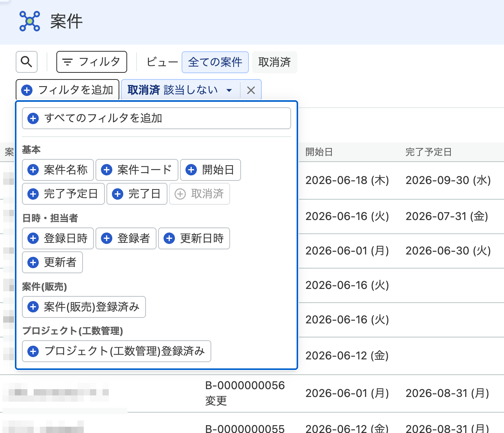Add 案件コード filter
This screenshot has height=433, width=504.
pos(137,170)
